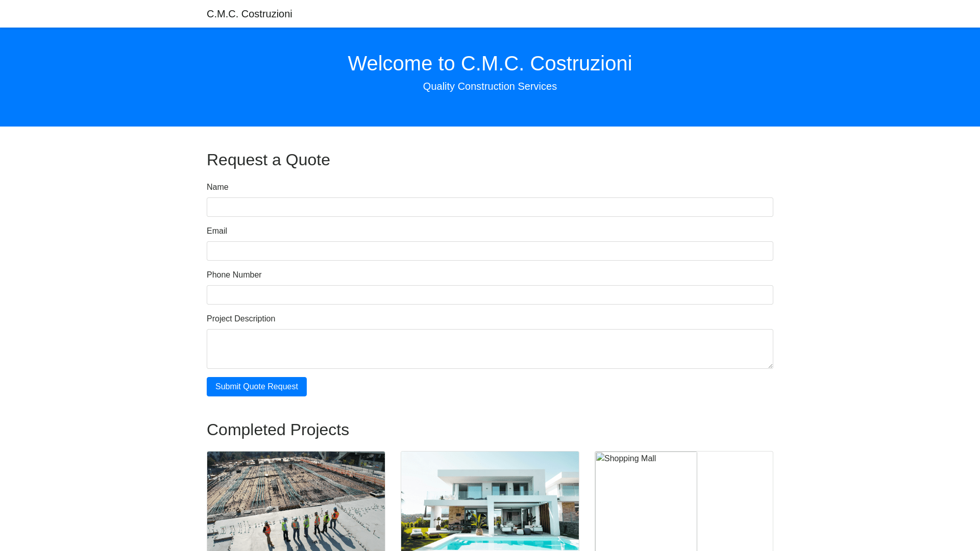
Task: Select the Phone Number input field
Action: [489, 295]
